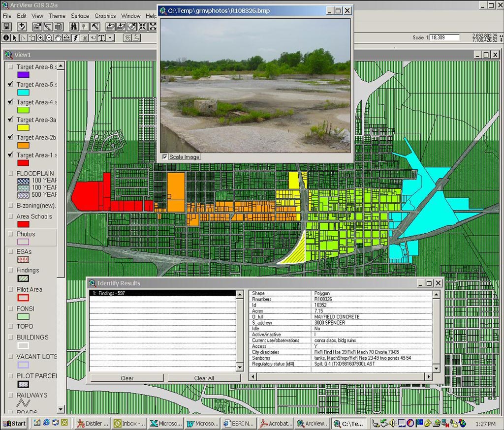This screenshot has width=504, height=430.
Task: Select the Vertex Edit tool
Action: tap(24, 38)
